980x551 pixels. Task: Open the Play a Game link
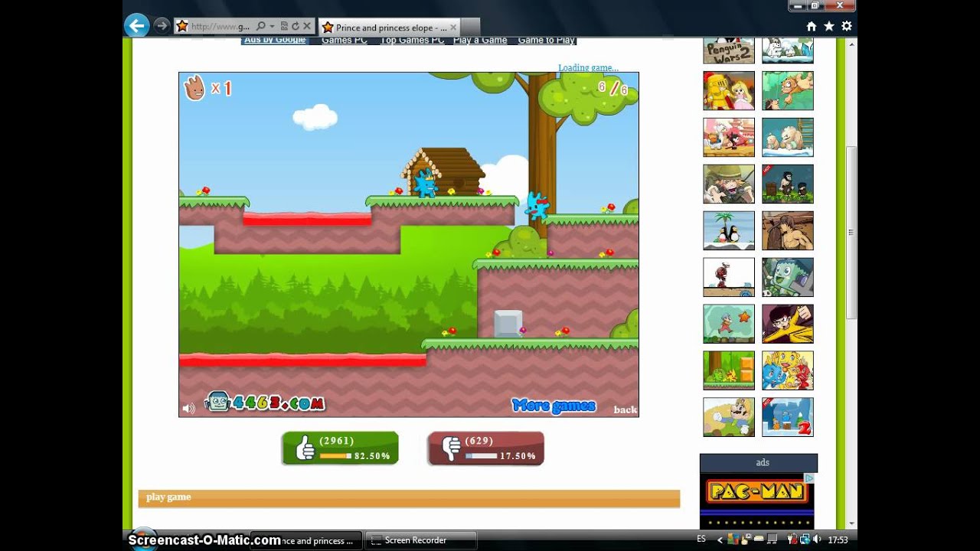click(480, 40)
